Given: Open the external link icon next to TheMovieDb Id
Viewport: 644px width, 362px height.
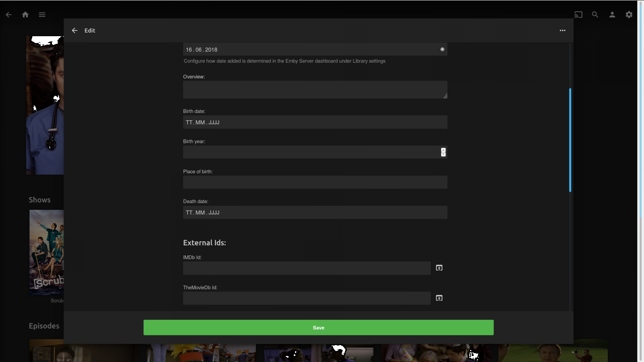Looking at the screenshot, I should tap(439, 298).
